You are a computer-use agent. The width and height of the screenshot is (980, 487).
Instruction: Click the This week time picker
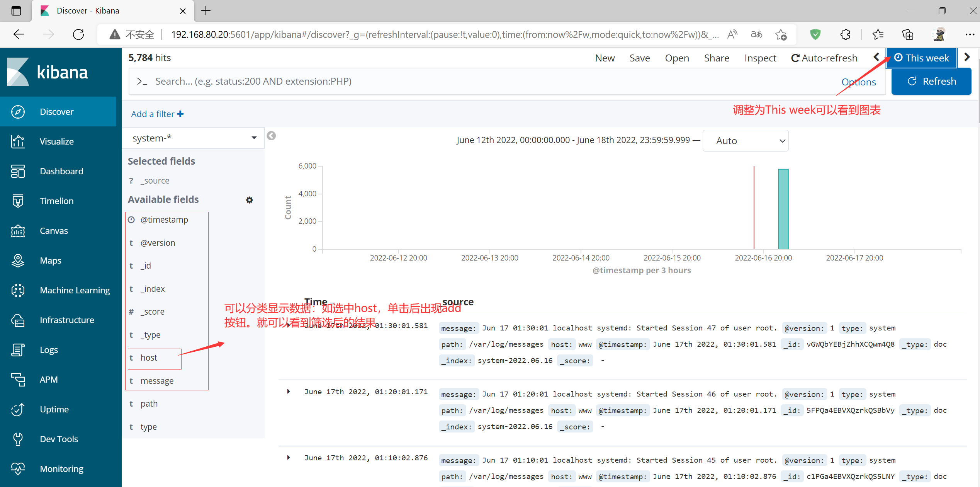click(921, 58)
